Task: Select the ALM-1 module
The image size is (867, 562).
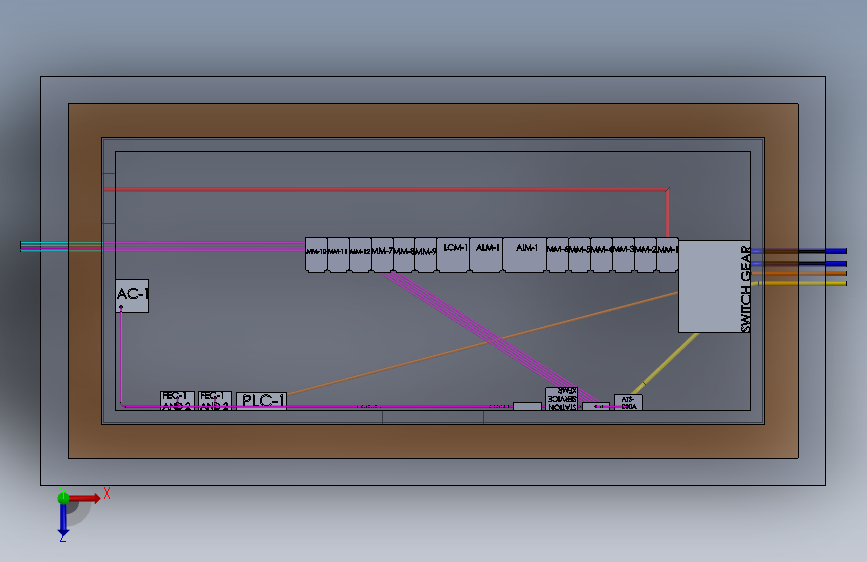Action: click(486, 255)
